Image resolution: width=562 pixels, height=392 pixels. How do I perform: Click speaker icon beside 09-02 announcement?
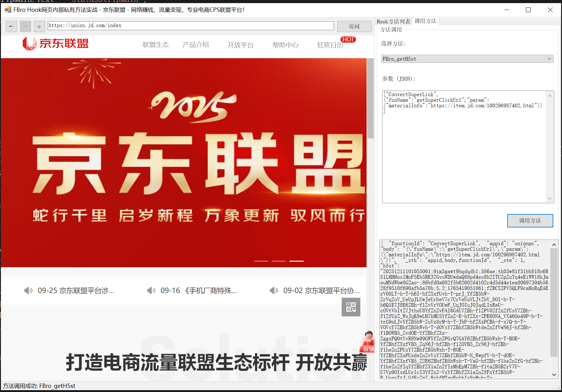(x=274, y=291)
